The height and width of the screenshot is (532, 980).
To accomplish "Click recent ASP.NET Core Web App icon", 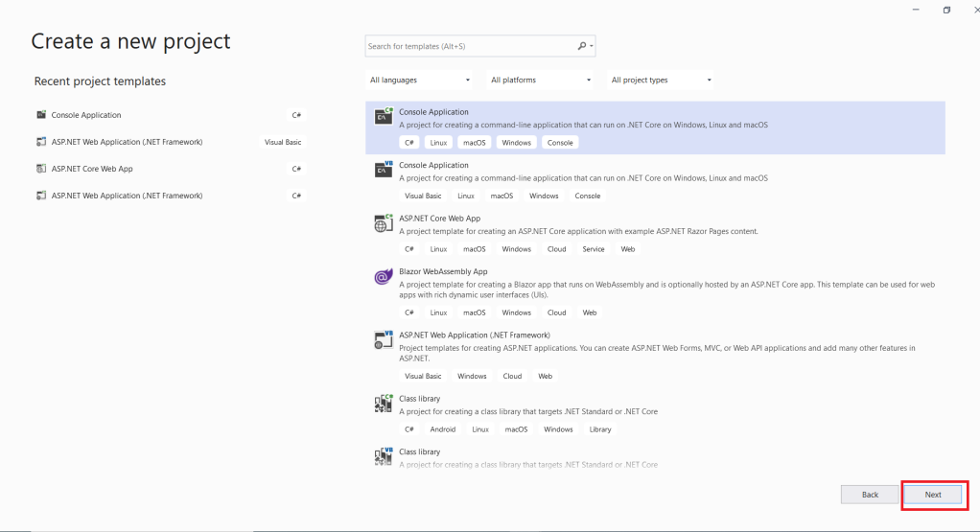I will tap(41, 169).
